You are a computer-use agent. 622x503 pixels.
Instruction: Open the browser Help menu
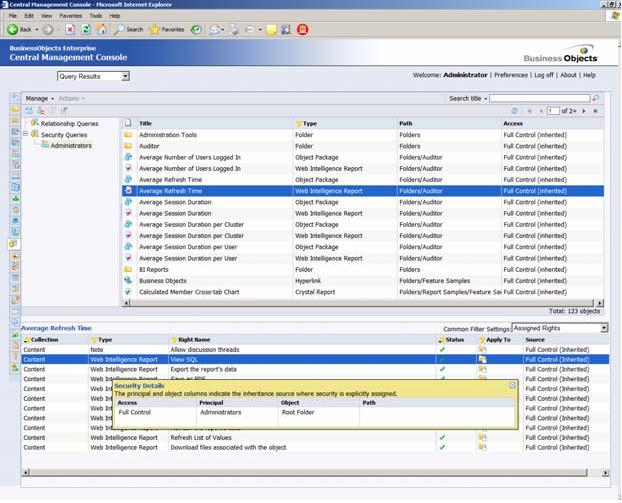click(115, 16)
